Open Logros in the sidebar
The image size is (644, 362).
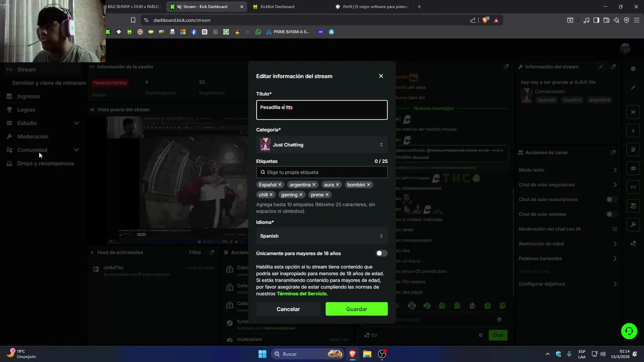[x=26, y=110]
